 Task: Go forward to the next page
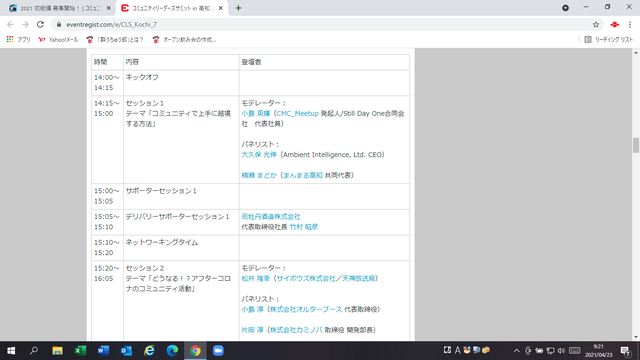click(x=25, y=24)
